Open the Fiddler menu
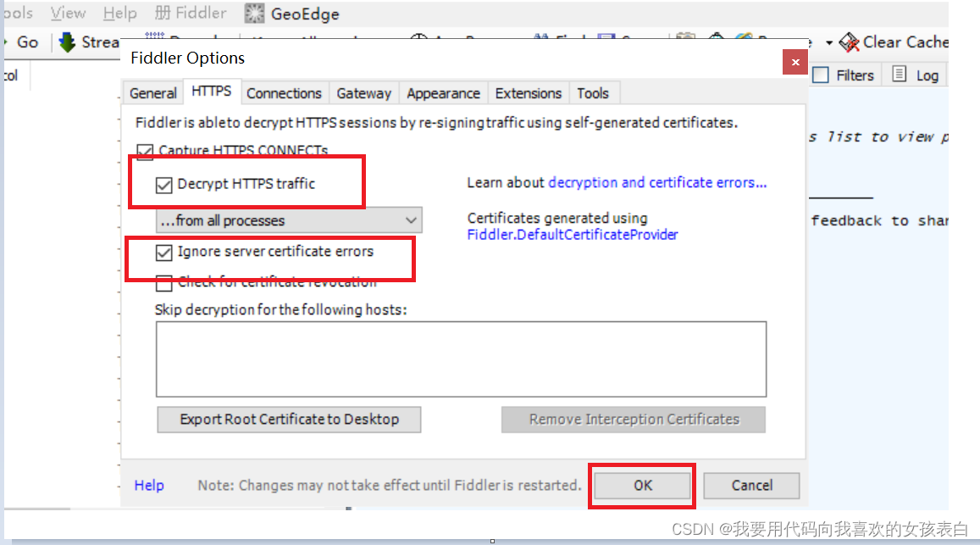980x545 pixels. coord(191,14)
